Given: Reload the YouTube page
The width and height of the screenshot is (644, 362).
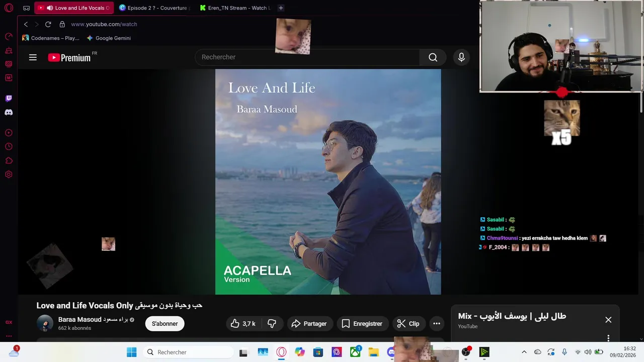Looking at the screenshot, I should tap(48, 24).
